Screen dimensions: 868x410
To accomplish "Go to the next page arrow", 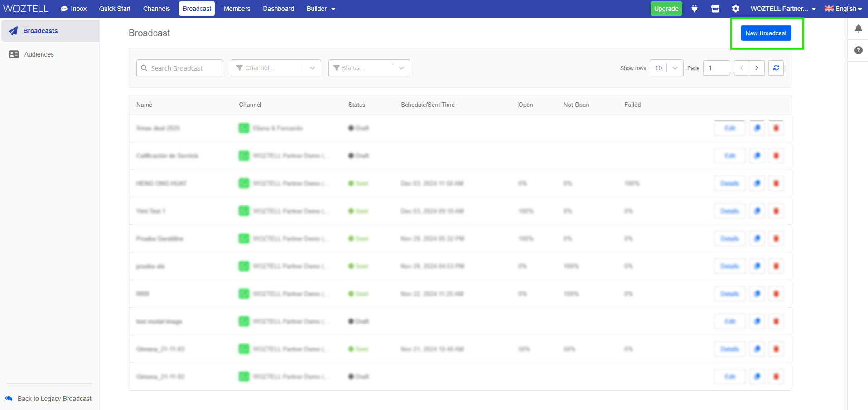I will pyautogui.click(x=757, y=68).
